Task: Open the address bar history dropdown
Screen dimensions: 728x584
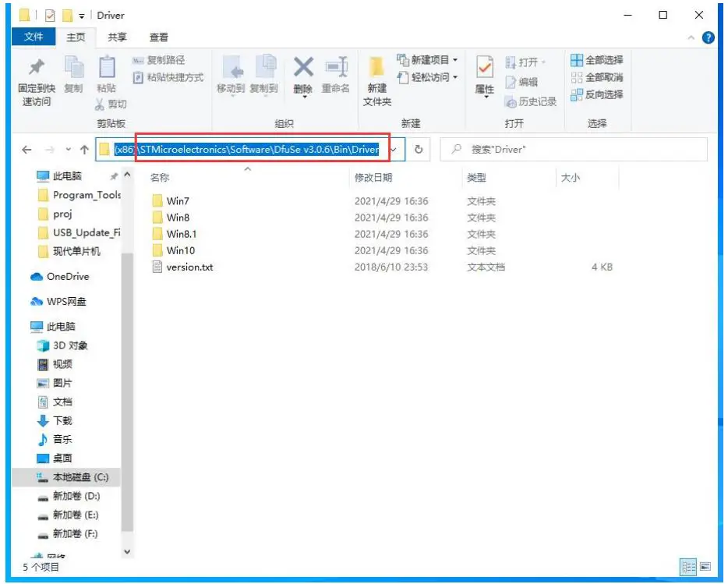Action: click(394, 150)
